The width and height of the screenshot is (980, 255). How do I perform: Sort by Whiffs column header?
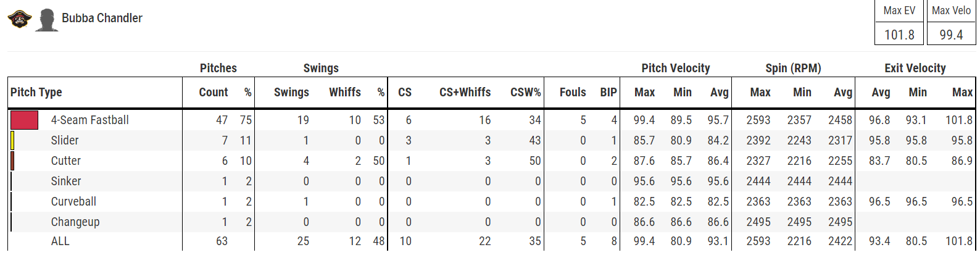point(345,92)
